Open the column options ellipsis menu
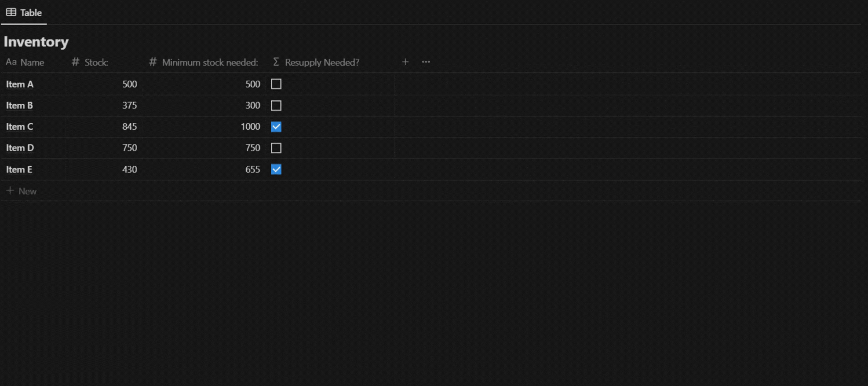This screenshot has width=868, height=386. pyautogui.click(x=426, y=62)
